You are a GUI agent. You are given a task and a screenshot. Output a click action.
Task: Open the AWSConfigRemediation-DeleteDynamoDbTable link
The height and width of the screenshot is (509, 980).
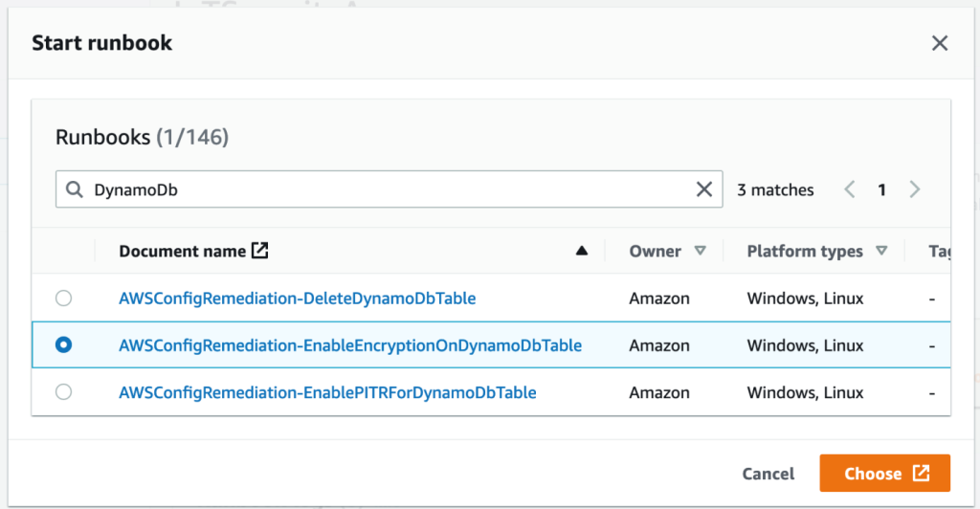298,299
